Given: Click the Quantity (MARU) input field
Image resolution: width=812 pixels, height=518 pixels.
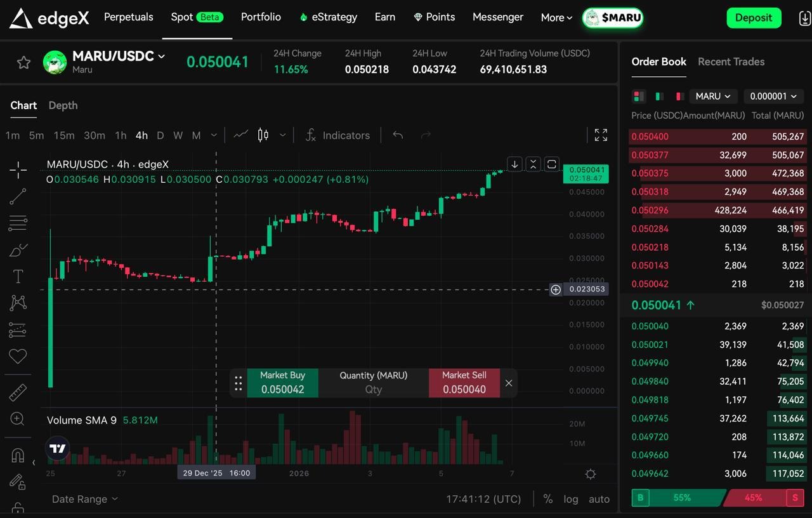Looking at the screenshot, I should click(374, 383).
